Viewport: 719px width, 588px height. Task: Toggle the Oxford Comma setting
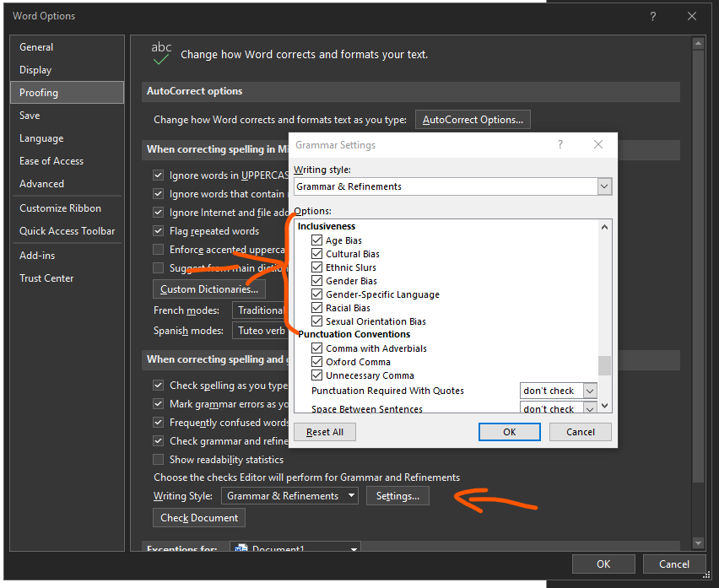(x=316, y=361)
